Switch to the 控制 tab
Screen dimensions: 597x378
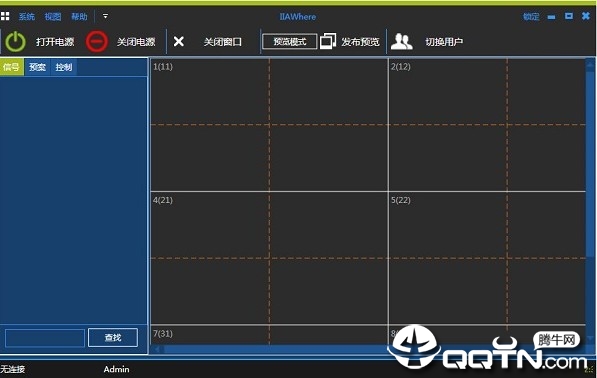pos(64,67)
